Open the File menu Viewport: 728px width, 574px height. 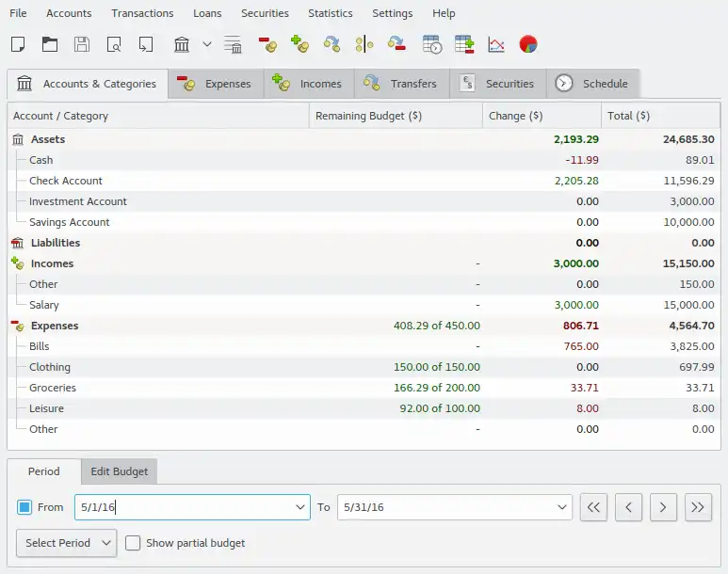pos(18,13)
